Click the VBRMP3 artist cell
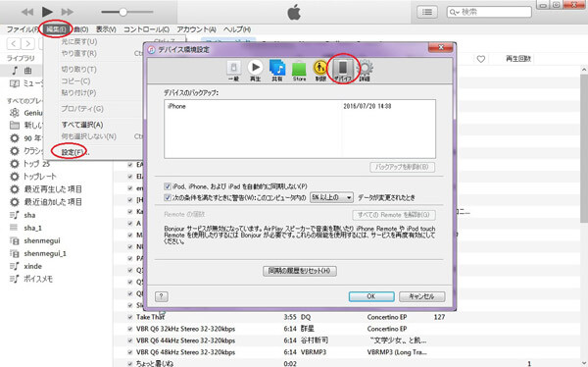This screenshot has height=367, width=588. [x=314, y=352]
